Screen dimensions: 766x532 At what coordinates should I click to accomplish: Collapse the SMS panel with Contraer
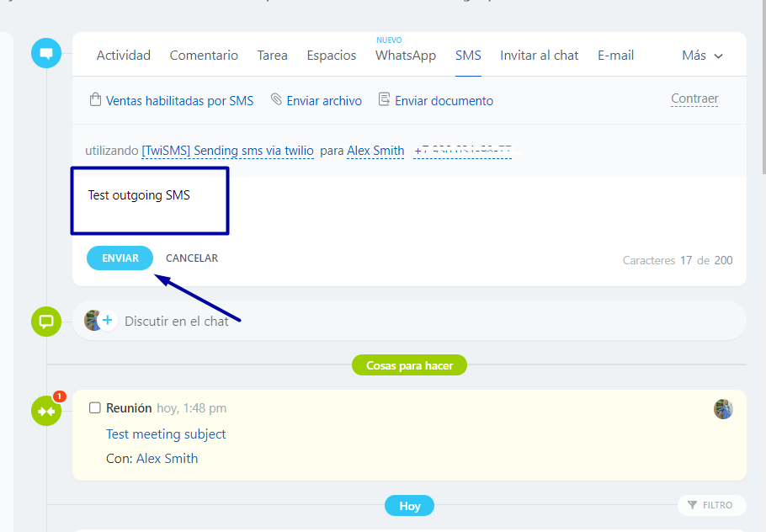[x=694, y=99]
